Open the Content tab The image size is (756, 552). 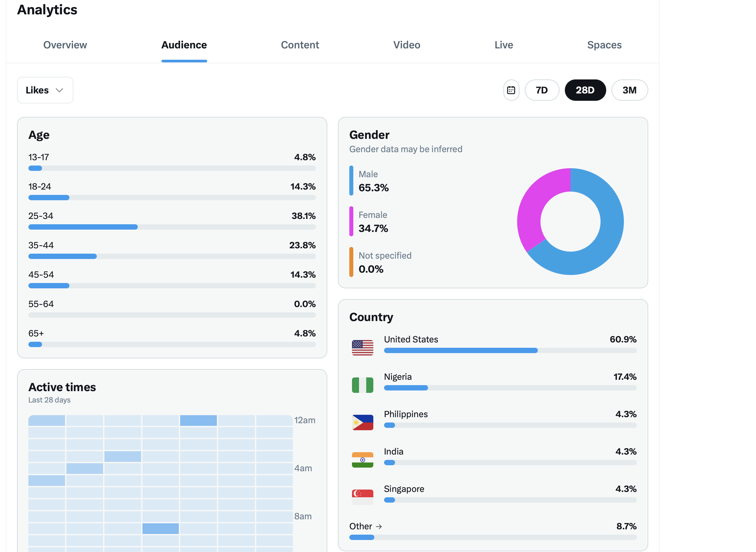coord(300,45)
